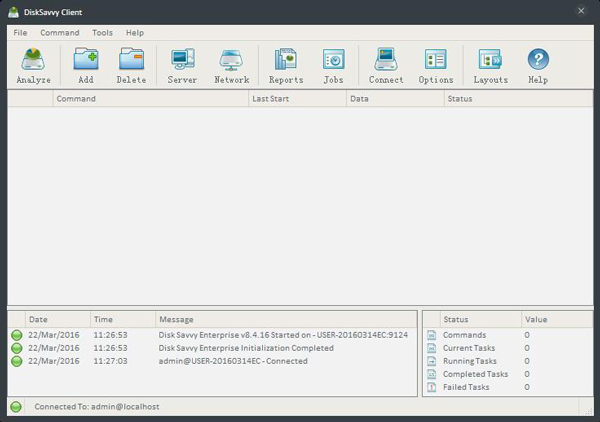600x422 pixels.
Task: Click the Value column header
Action: 557,319
